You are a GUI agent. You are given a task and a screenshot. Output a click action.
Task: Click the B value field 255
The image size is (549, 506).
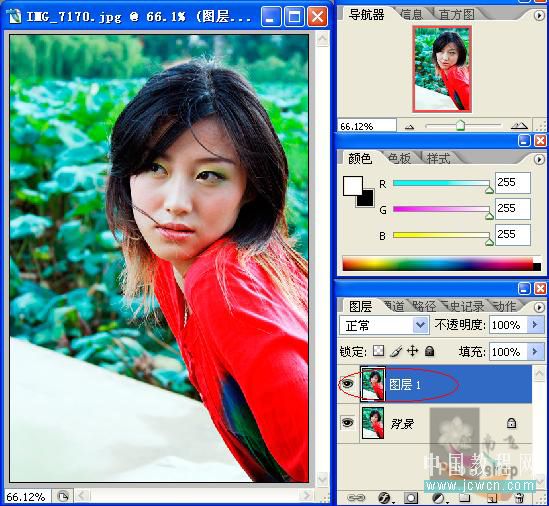click(x=513, y=235)
